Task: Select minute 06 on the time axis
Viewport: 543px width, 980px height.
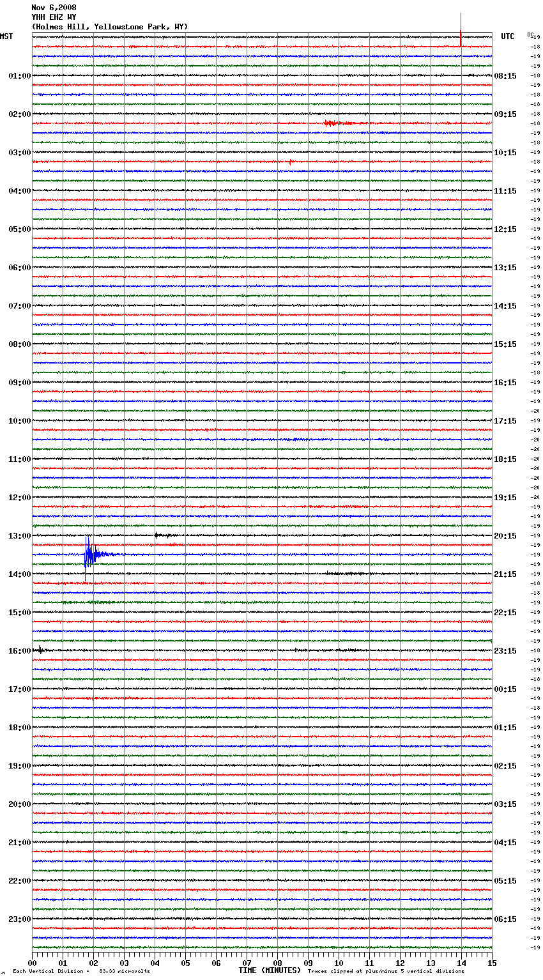Action: (x=216, y=963)
